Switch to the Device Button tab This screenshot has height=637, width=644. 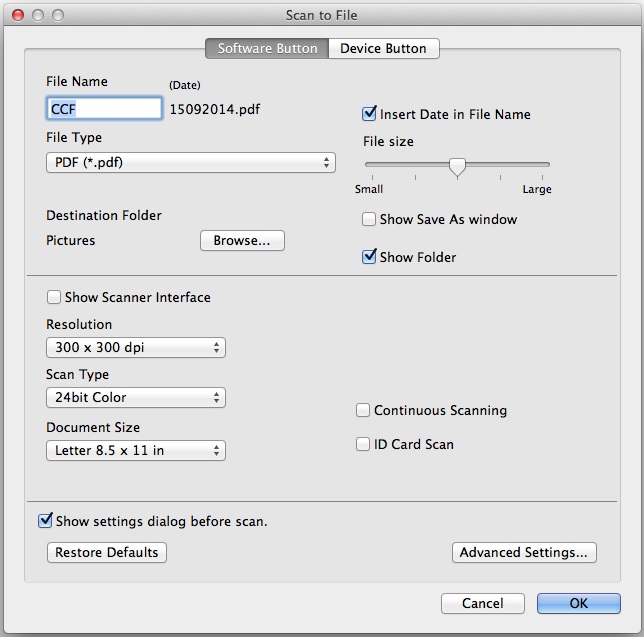pyautogui.click(x=383, y=48)
